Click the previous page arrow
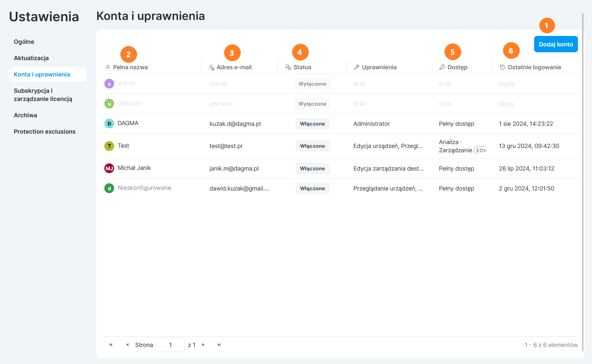 [127, 345]
